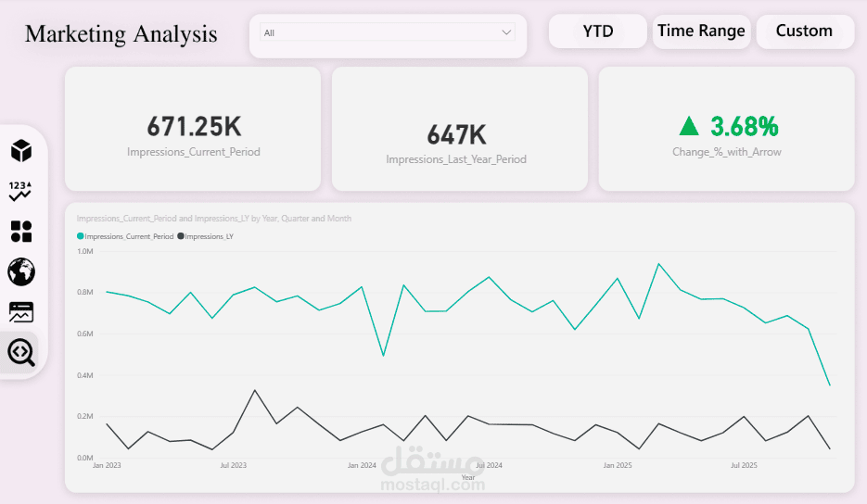Open the magnifier code analysis page icon
867x504 pixels.
pyautogui.click(x=21, y=353)
